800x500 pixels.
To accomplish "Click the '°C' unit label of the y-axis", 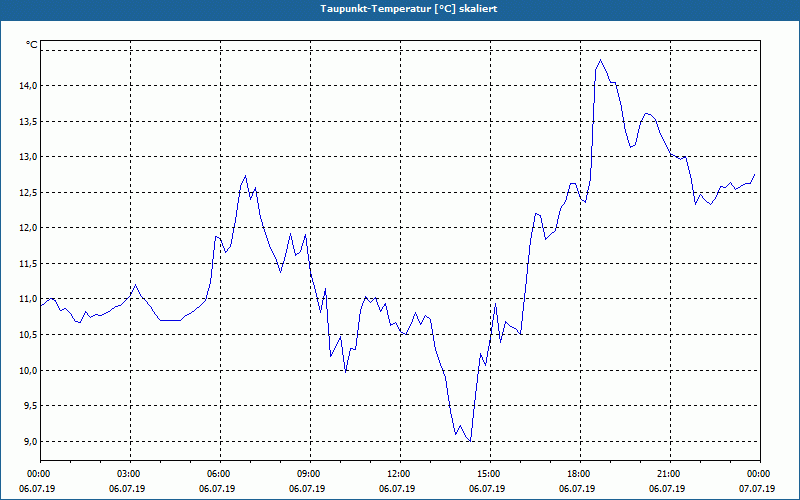I will tap(32, 45).
